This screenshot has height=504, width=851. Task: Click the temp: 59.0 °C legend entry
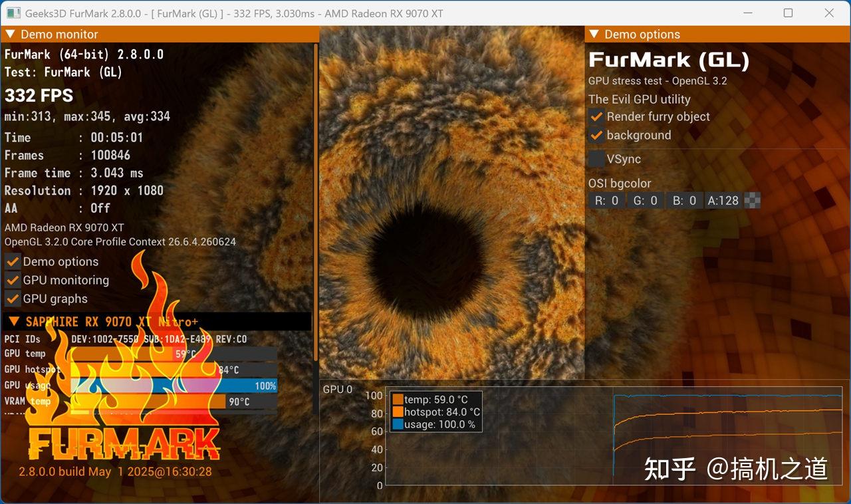click(430, 400)
